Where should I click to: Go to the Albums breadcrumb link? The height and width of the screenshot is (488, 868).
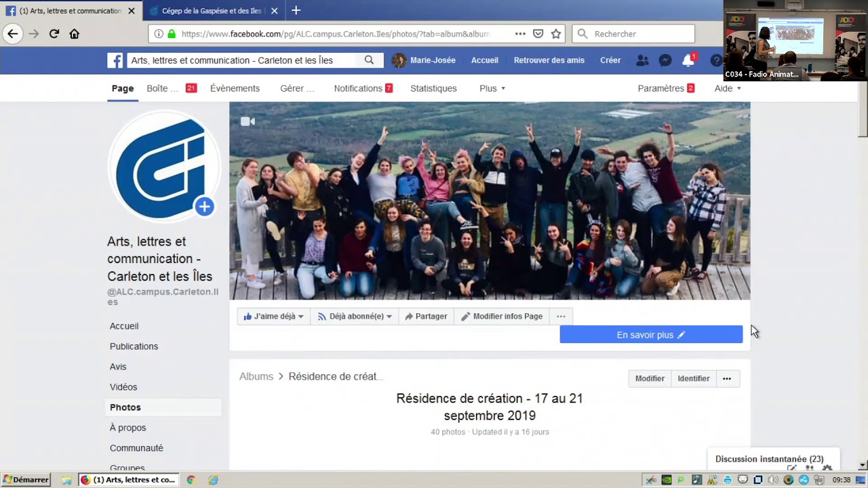[256, 377]
